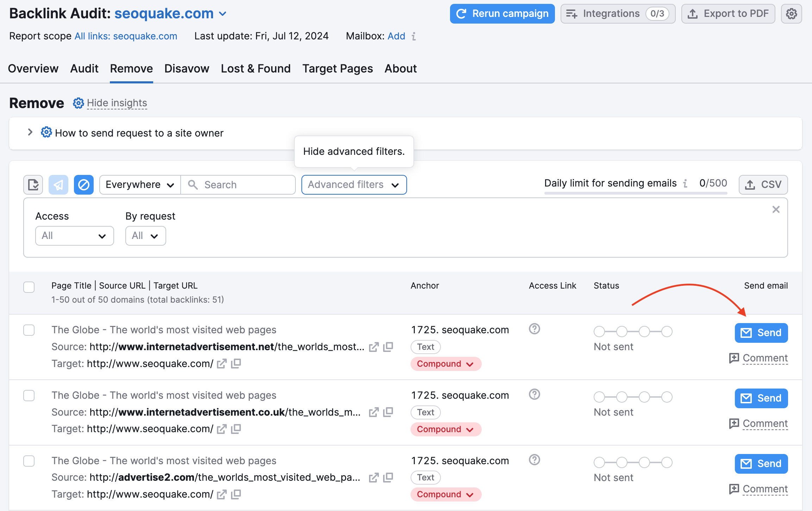
Task: Click the gear icon next to Hide insights
Action: [78, 103]
